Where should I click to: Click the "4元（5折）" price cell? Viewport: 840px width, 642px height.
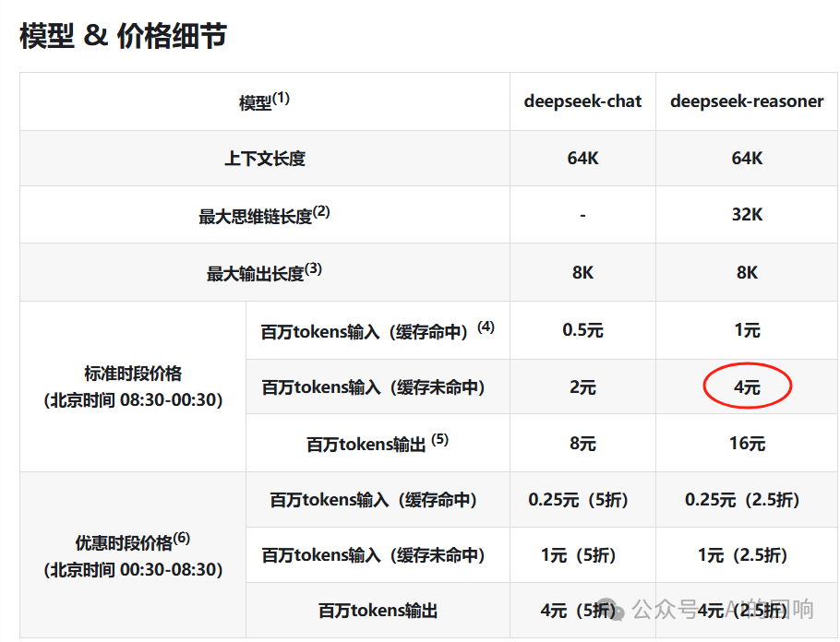pyautogui.click(x=579, y=611)
